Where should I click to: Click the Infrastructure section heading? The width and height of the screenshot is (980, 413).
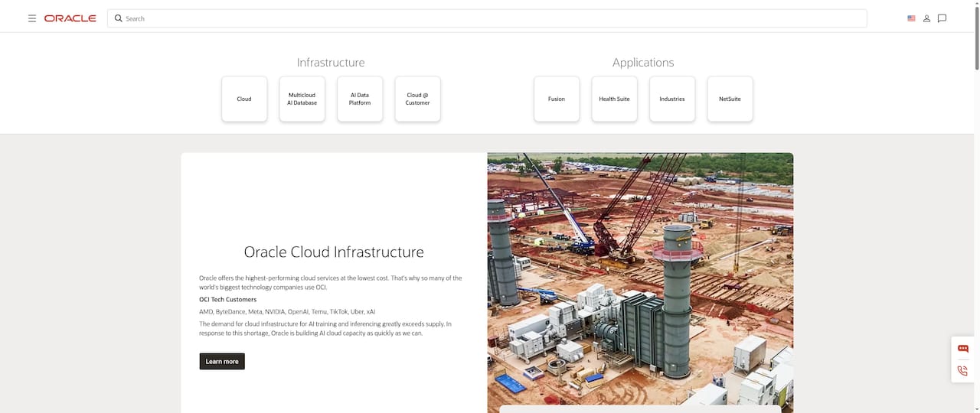pyautogui.click(x=331, y=63)
